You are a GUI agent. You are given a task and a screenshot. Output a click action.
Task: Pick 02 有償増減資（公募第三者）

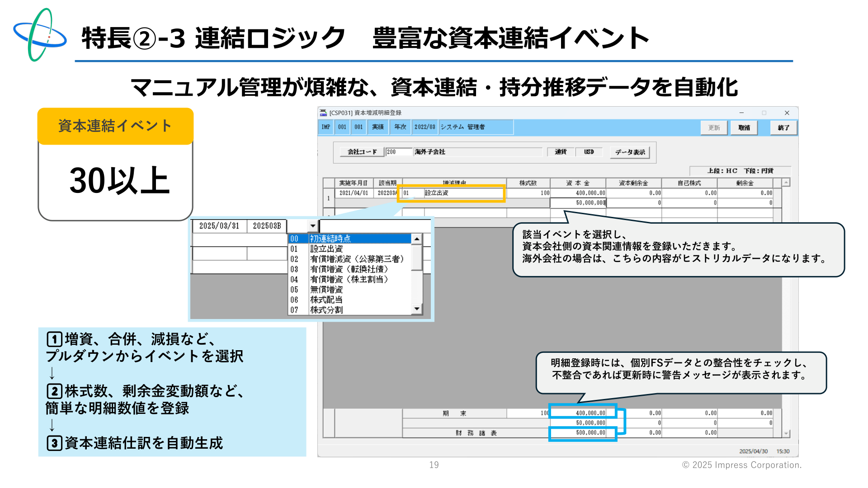tap(350, 259)
